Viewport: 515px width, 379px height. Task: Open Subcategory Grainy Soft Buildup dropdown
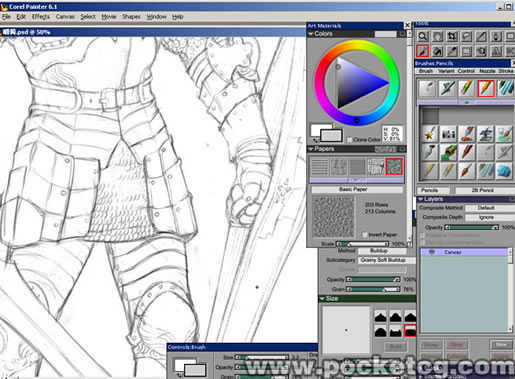click(x=387, y=260)
